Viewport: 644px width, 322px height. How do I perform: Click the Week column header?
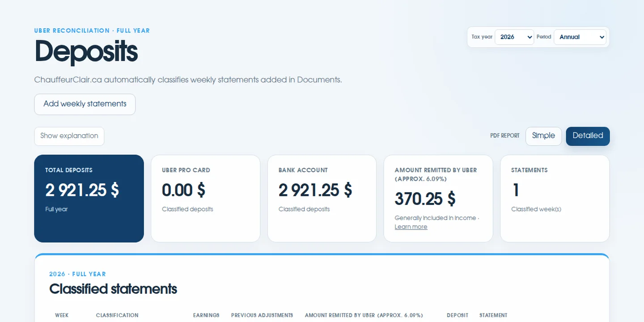pos(62,315)
